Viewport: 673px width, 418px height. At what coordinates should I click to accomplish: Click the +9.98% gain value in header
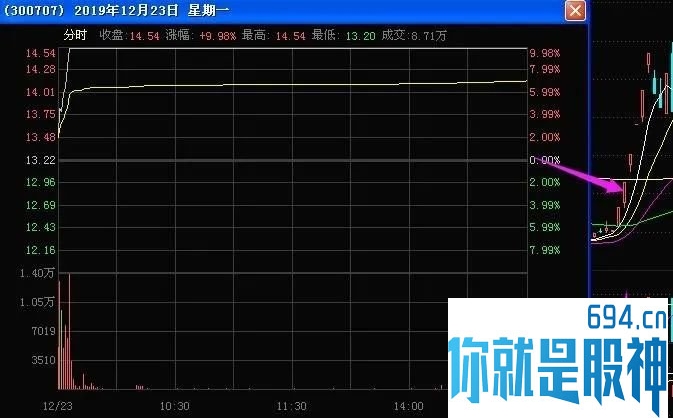tap(218, 36)
